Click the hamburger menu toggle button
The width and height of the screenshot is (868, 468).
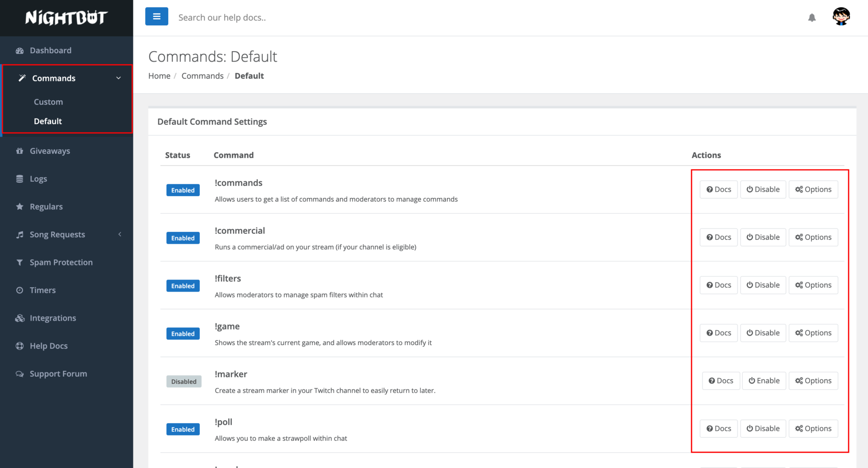pos(156,17)
